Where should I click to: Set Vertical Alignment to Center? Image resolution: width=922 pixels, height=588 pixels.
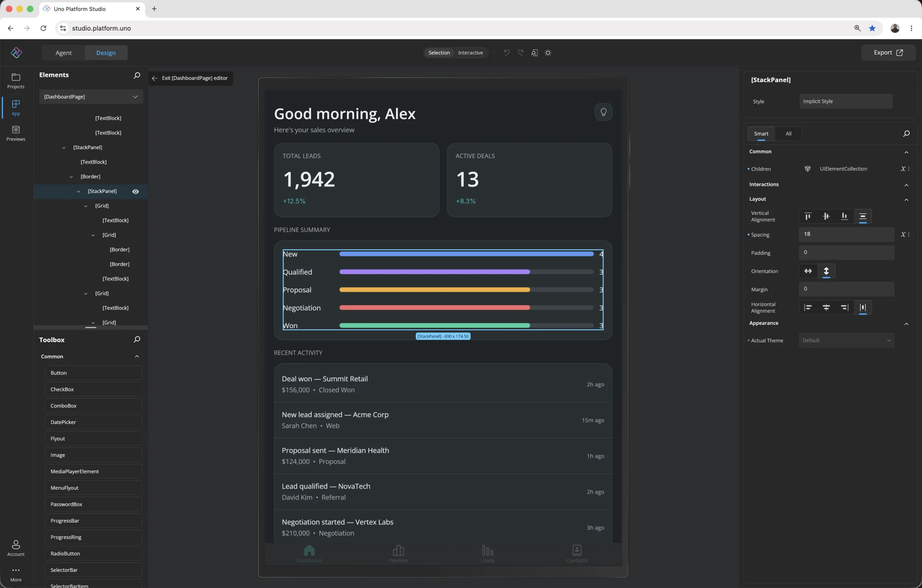(x=826, y=216)
